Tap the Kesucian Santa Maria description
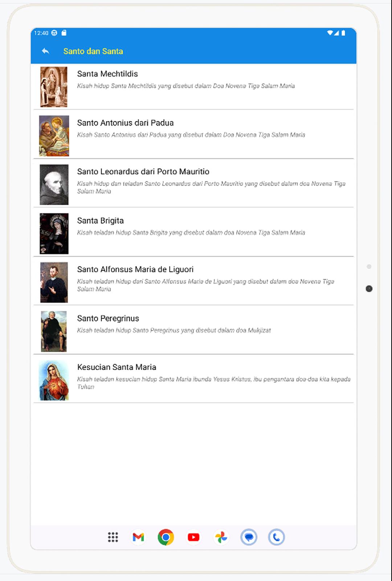This screenshot has width=392, height=581. coord(214,383)
